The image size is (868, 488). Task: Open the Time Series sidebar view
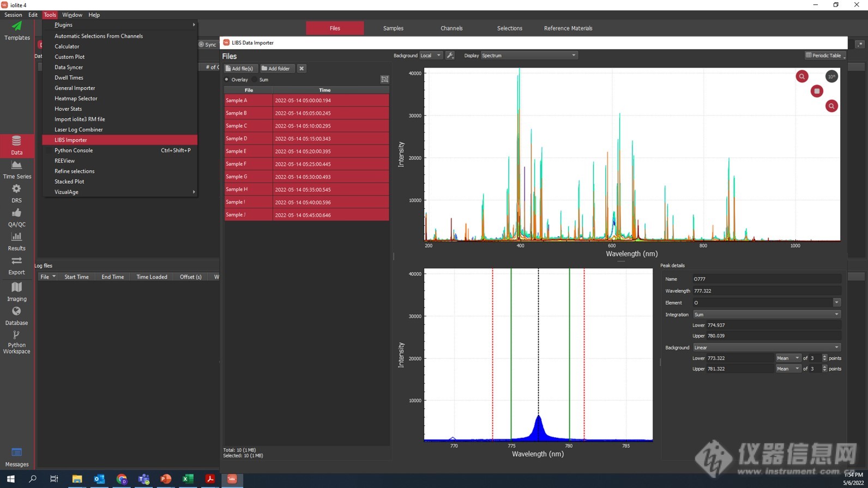(17, 170)
